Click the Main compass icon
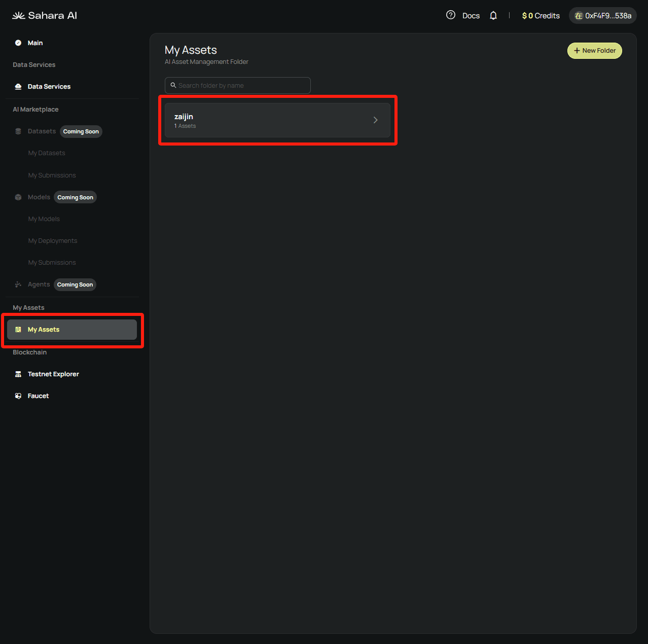Image resolution: width=648 pixels, height=644 pixels. [x=18, y=43]
